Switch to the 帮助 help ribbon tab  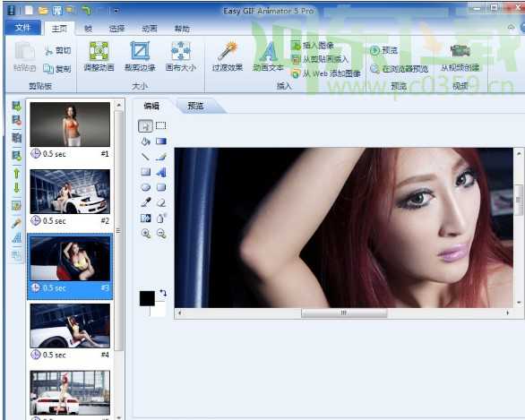pos(182,29)
